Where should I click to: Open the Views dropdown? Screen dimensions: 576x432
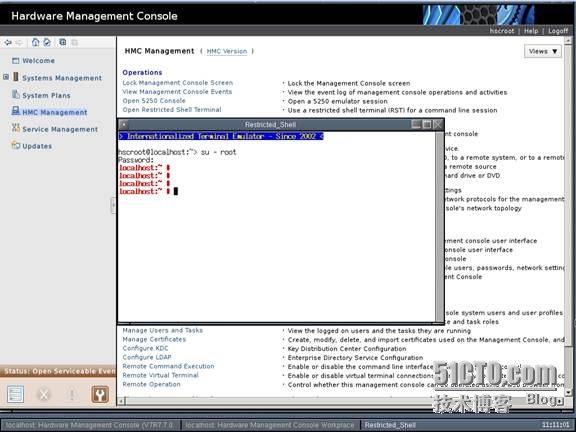(x=543, y=51)
